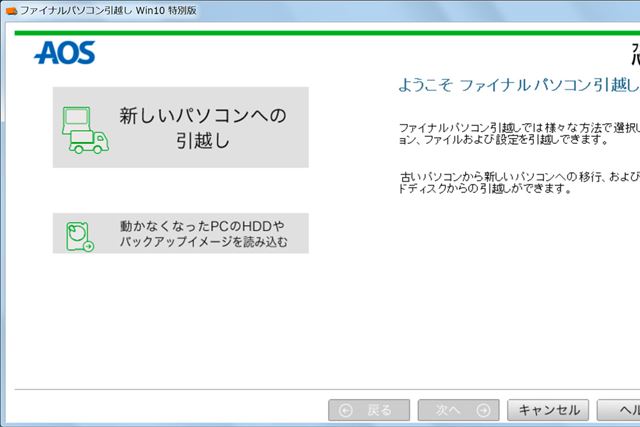Click the app icon in title bar
640x427 pixels.
click(x=11, y=11)
